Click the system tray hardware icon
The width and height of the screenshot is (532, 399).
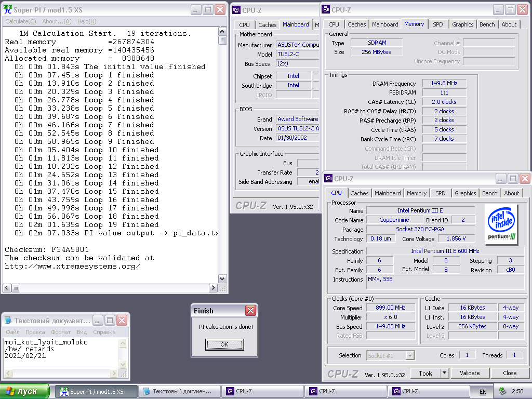point(503,392)
